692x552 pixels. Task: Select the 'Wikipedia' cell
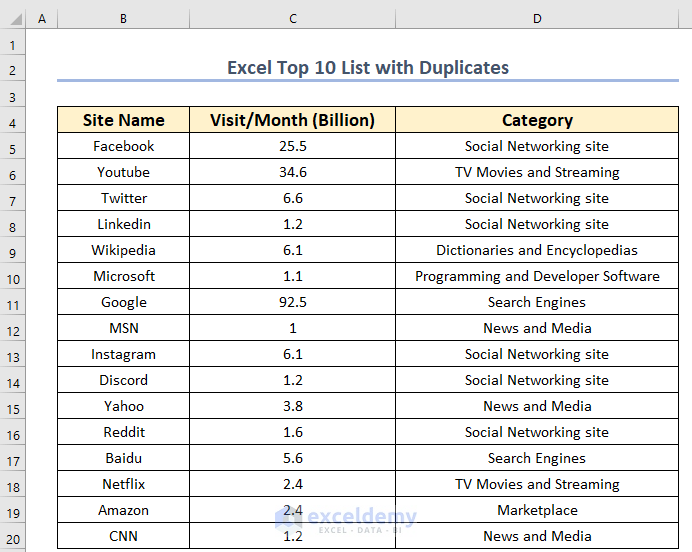coord(124,250)
